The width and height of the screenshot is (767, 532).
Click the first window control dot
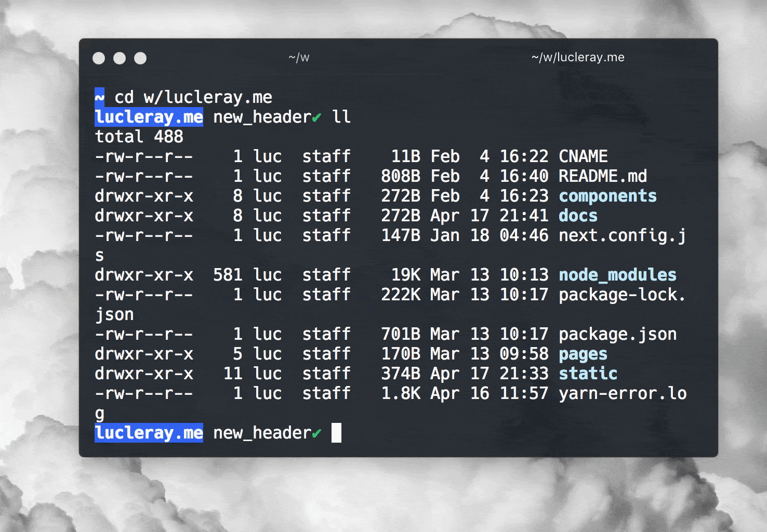point(99,58)
